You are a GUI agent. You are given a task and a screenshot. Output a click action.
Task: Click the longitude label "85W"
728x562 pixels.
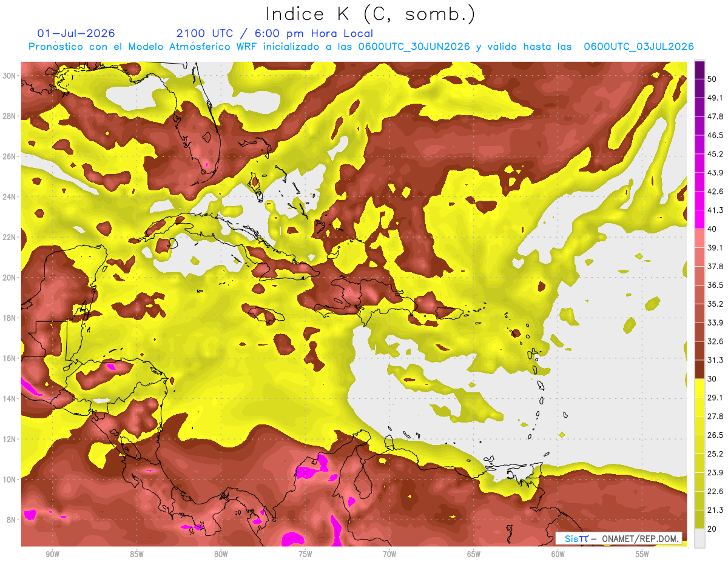point(136,554)
